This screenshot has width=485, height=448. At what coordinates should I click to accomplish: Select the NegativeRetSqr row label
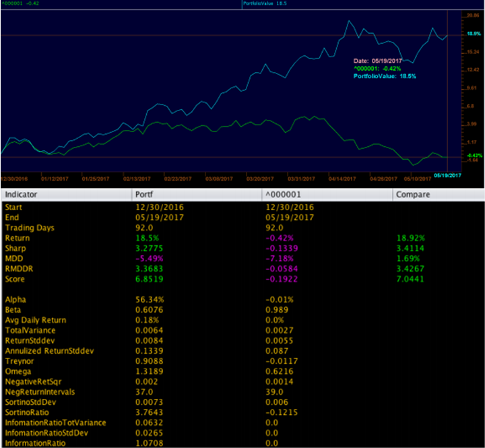click(x=33, y=382)
